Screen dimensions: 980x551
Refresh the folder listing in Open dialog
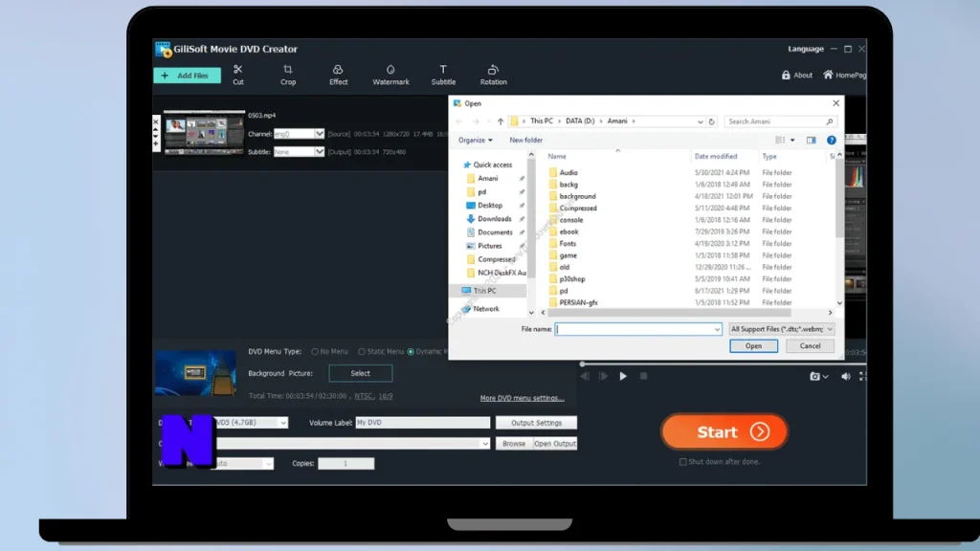[x=711, y=121]
